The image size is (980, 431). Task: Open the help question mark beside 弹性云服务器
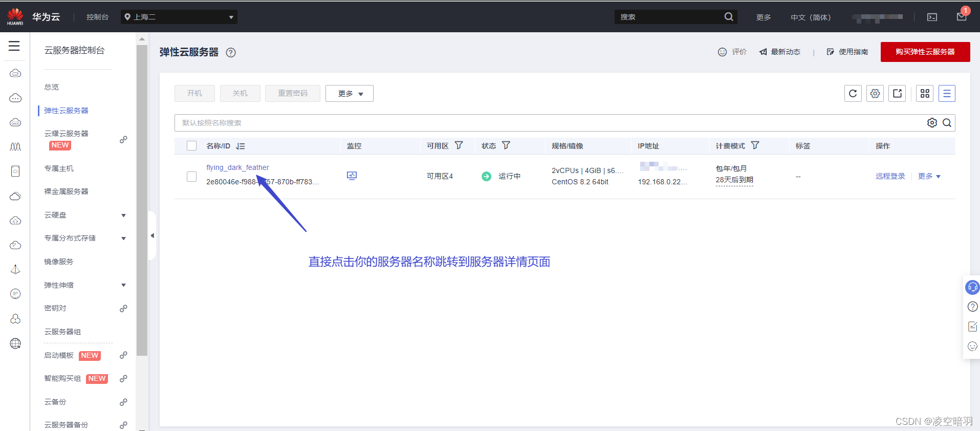click(231, 52)
